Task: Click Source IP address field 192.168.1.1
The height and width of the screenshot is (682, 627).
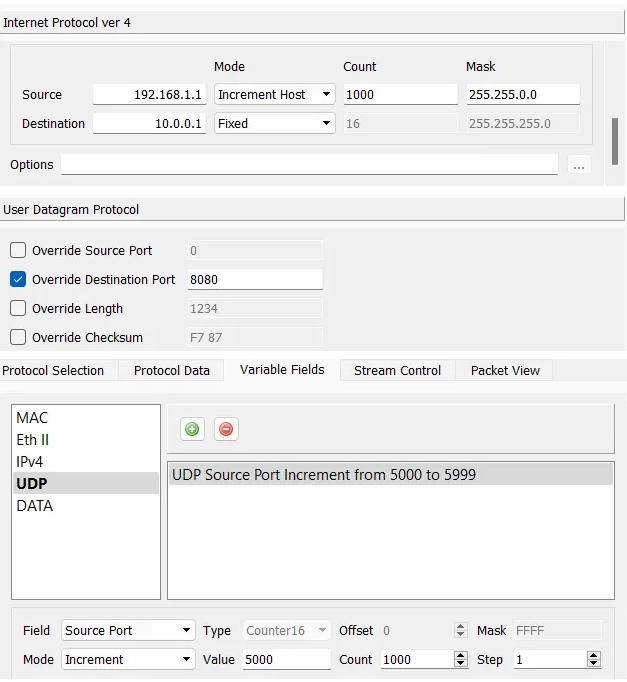Action: point(149,94)
